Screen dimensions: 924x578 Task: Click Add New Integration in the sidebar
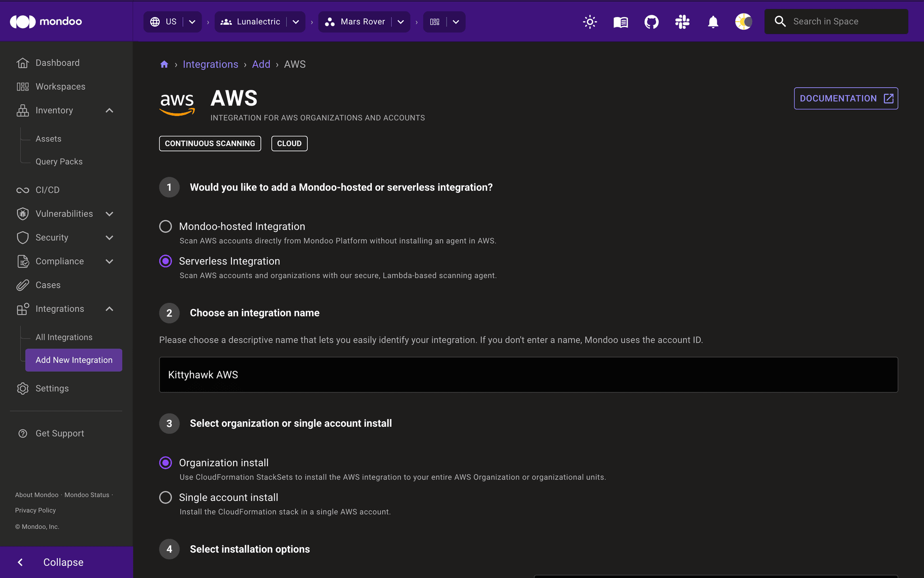74,360
